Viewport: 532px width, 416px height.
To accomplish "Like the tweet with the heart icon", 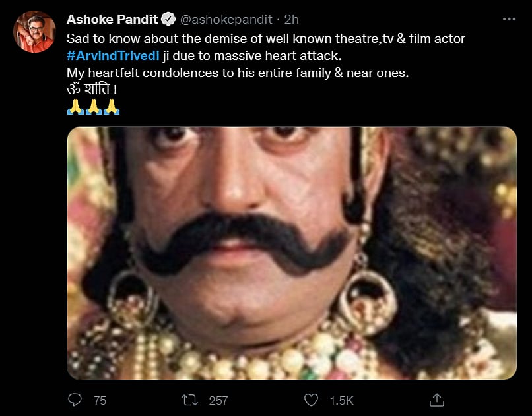I will click(x=312, y=400).
